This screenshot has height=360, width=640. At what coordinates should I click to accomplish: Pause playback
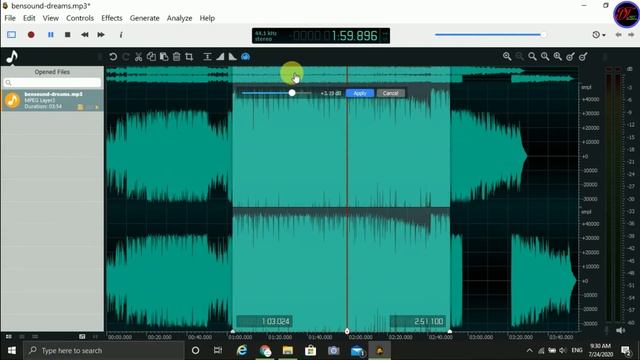click(x=51, y=35)
